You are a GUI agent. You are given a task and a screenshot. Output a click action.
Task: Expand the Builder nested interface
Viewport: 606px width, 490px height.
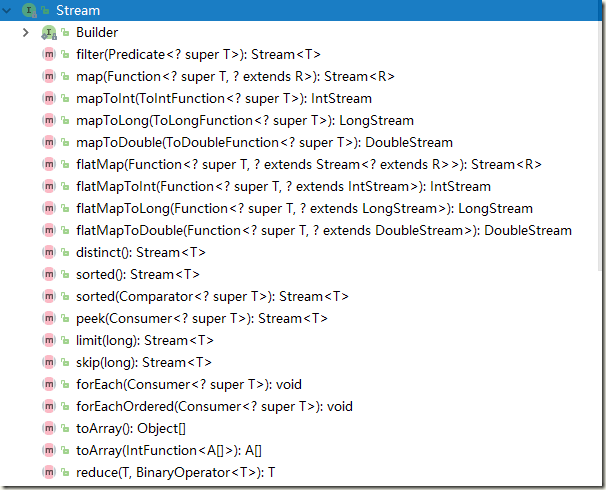coord(26,32)
